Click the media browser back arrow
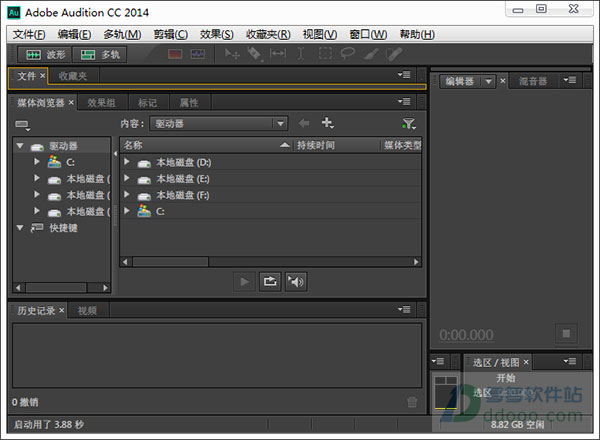This screenshot has width=600, height=440. coord(304,123)
